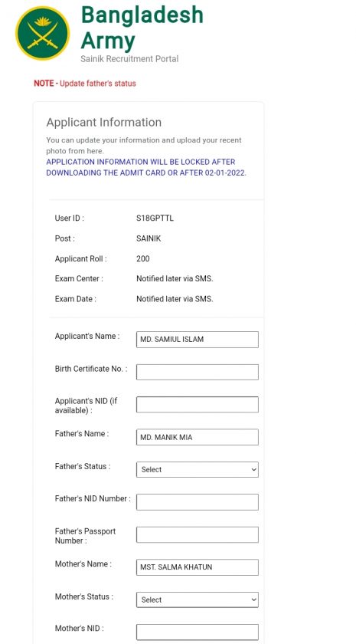The width and height of the screenshot is (356, 644).
Task: Click the Applicant Information heading
Action: point(104,122)
